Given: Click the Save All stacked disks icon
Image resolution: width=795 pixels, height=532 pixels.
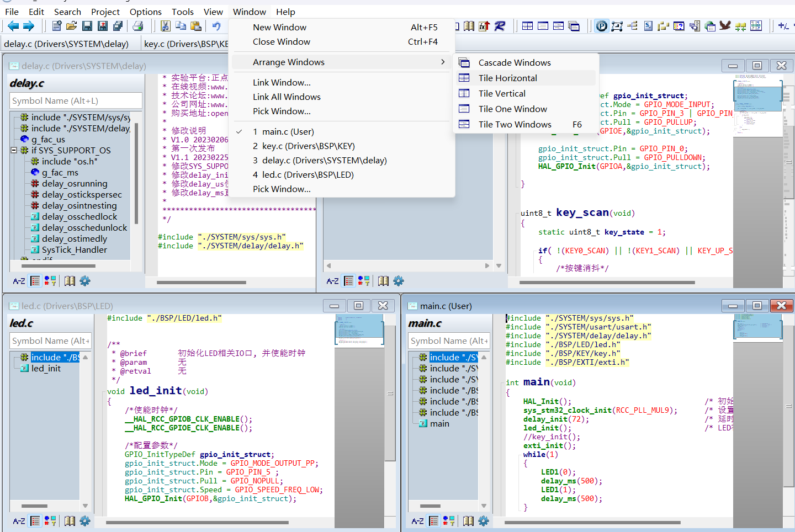Looking at the screenshot, I should 118,25.
